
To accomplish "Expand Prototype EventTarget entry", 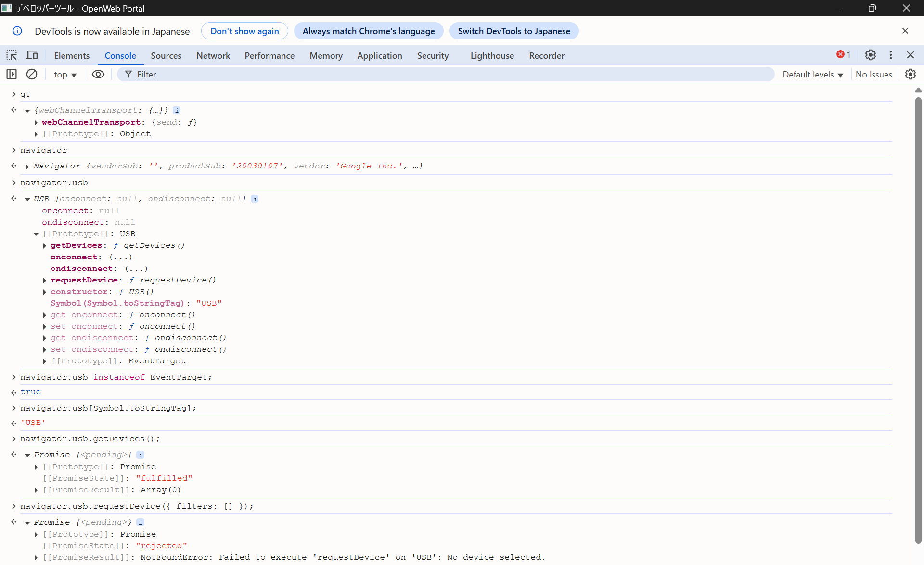I will pyautogui.click(x=45, y=361).
